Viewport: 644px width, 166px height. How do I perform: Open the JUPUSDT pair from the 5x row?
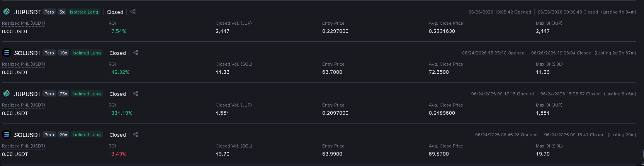click(x=27, y=12)
